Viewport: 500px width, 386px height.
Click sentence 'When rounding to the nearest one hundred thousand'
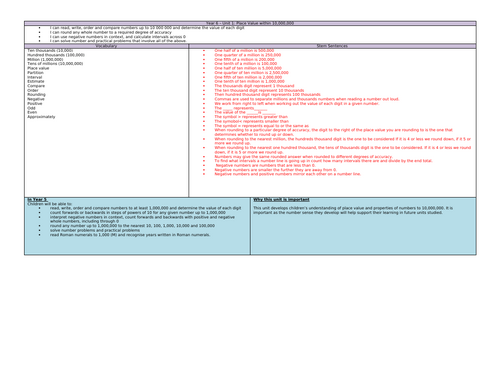pyautogui.click(x=343, y=150)
